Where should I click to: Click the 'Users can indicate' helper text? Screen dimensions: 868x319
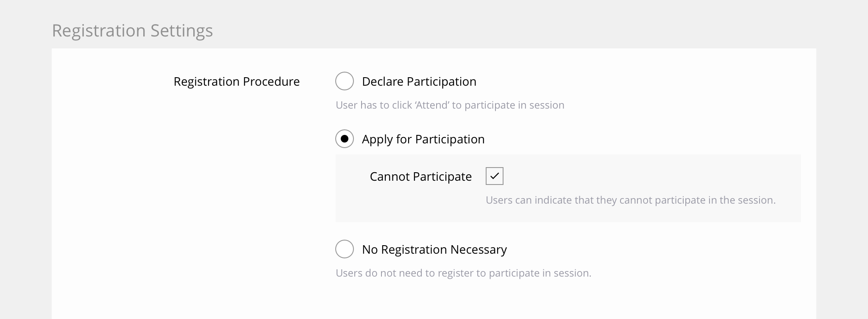[x=630, y=200]
